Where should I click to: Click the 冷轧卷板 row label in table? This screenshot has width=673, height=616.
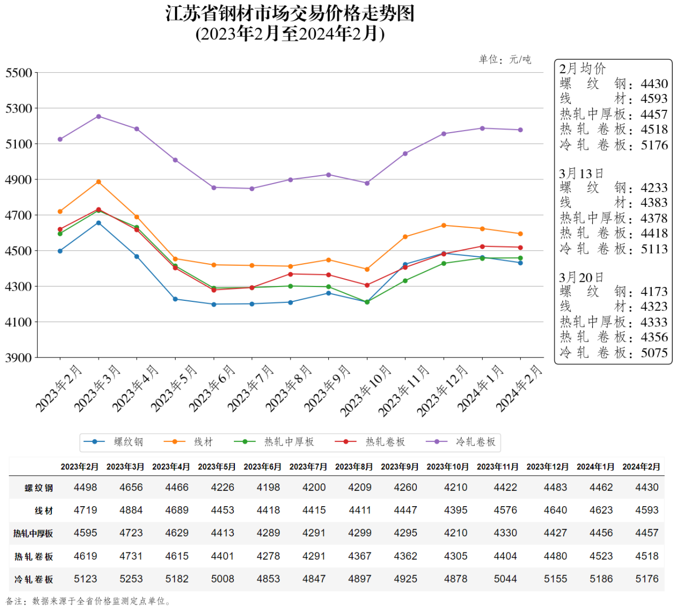[34, 579]
